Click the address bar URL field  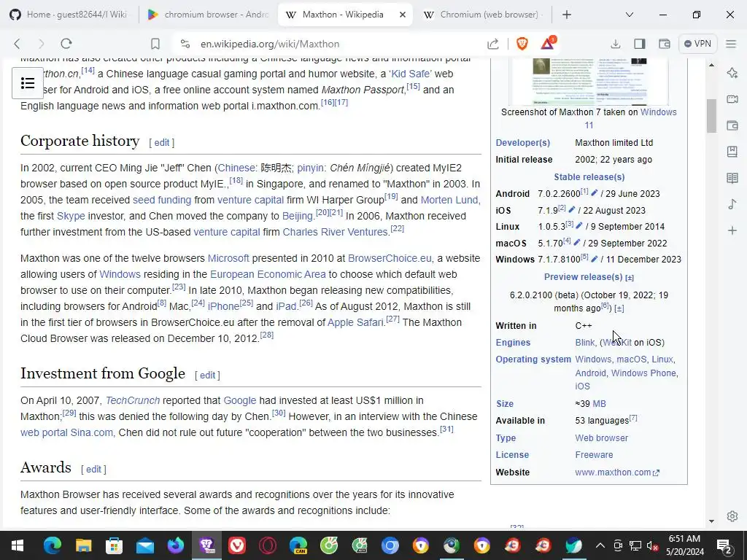[270, 44]
